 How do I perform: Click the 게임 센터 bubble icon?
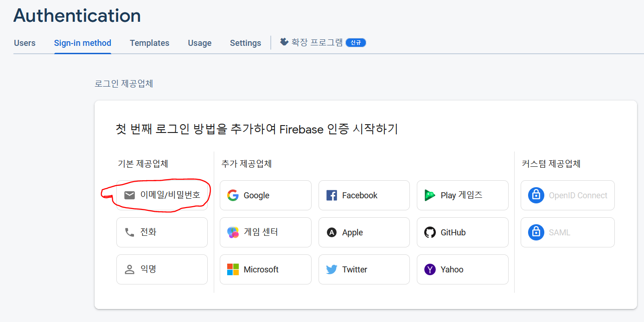click(x=233, y=232)
